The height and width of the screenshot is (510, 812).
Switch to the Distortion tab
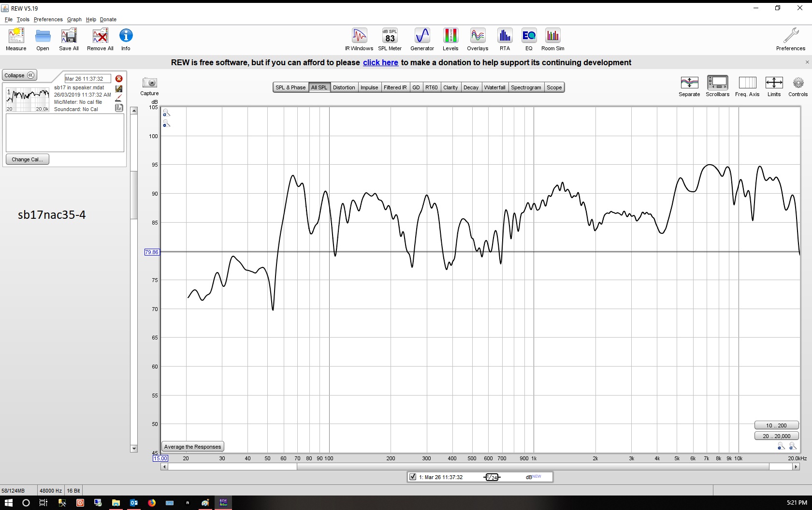pos(344,87)
